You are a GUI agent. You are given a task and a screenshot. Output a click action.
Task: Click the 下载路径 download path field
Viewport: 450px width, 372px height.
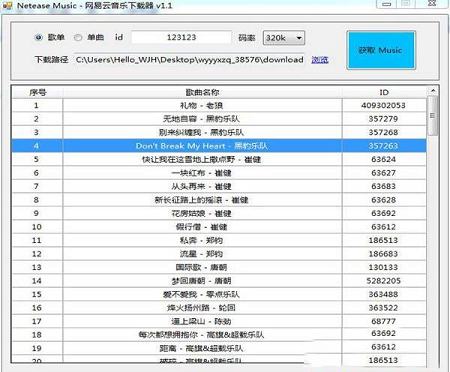coord(189,60)
